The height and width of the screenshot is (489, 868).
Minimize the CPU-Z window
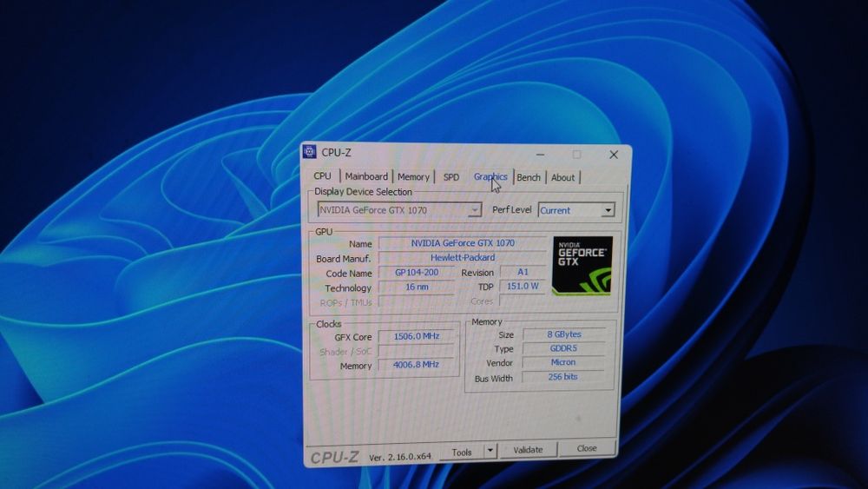(540, 154)
